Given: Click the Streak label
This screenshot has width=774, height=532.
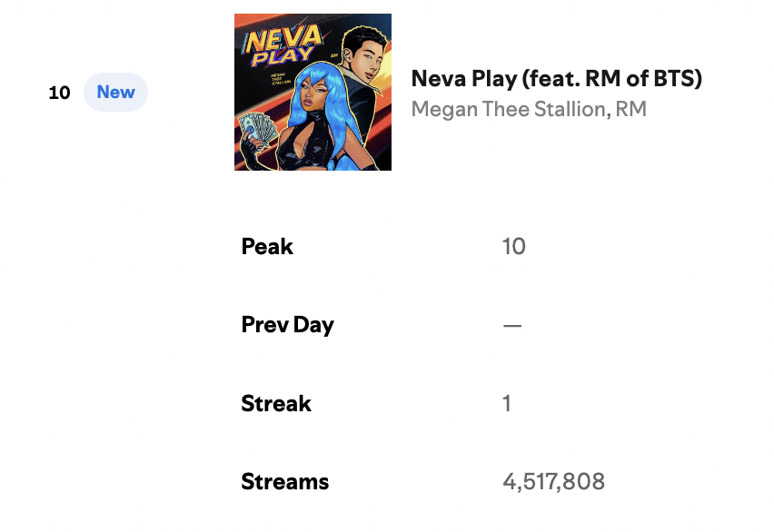Looking at the screenshot, I should tap(276, 403).
